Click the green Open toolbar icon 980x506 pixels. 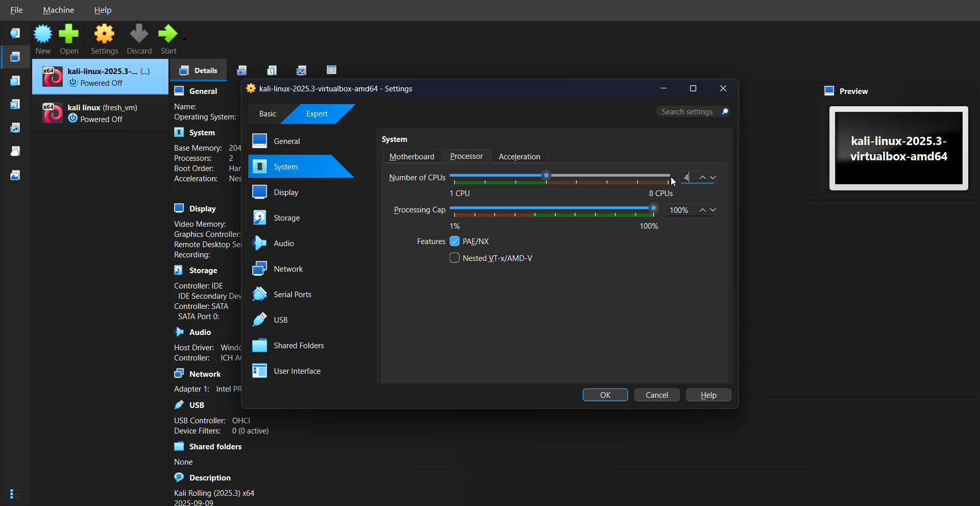point(69,34)
